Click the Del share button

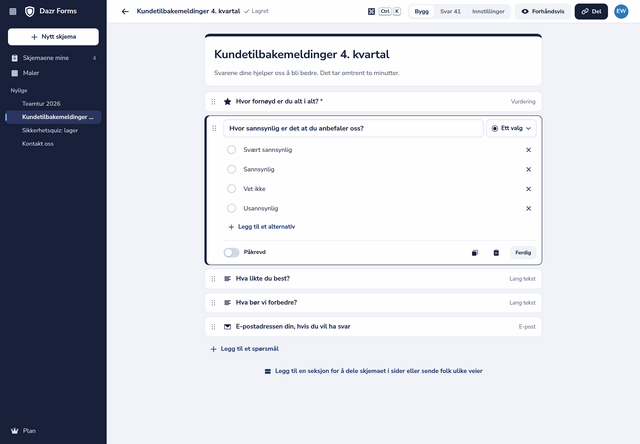tap(591, 11)
